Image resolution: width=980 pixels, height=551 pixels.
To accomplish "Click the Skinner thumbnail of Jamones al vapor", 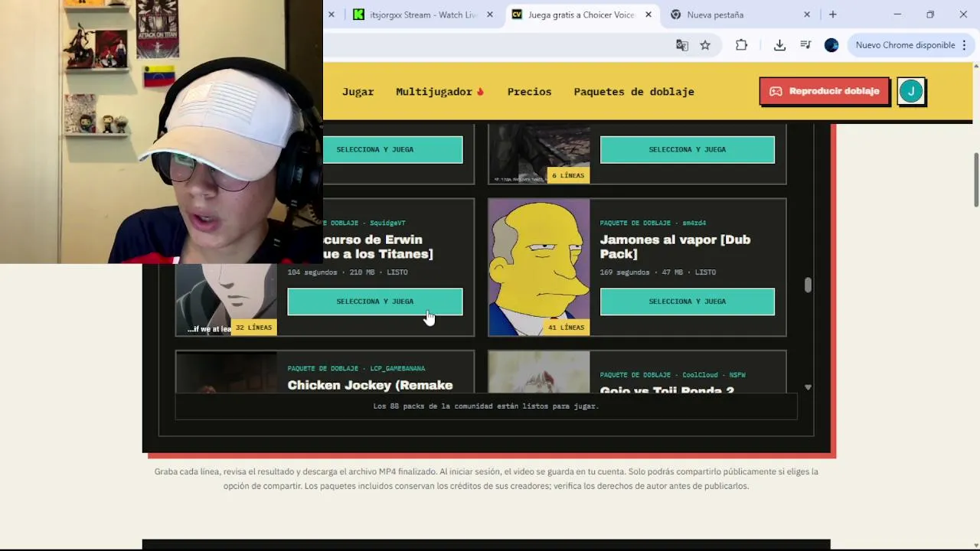I will [x=539, y=267].
